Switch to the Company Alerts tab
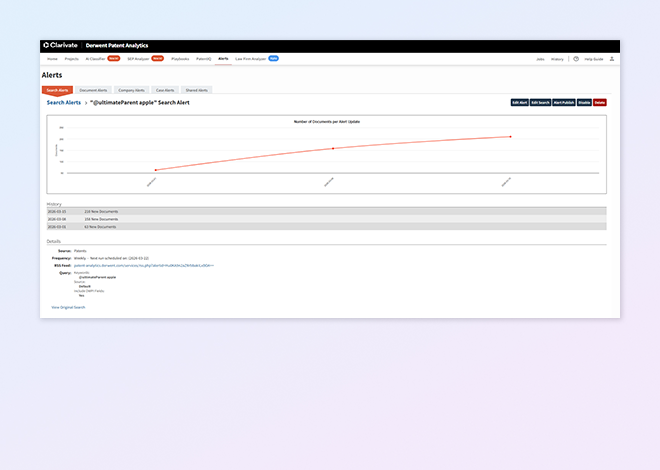The height and width of the screenshot is (470, 660). pos(131,90)
